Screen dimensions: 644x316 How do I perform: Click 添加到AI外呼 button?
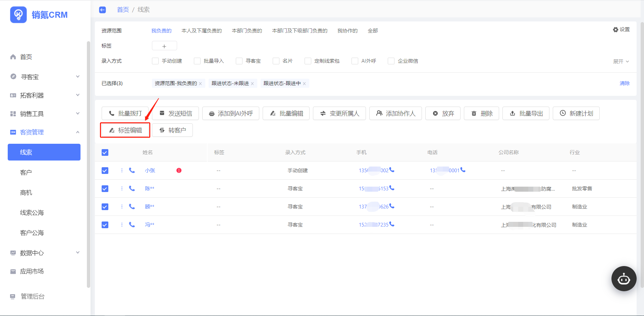coord(231,113)
